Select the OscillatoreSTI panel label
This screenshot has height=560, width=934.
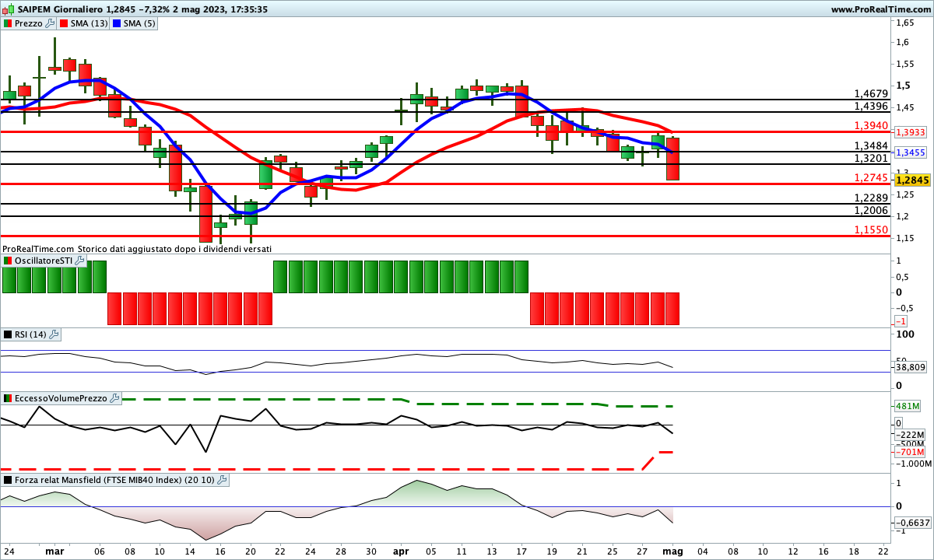pyautogui.click(x=44, y=261)
